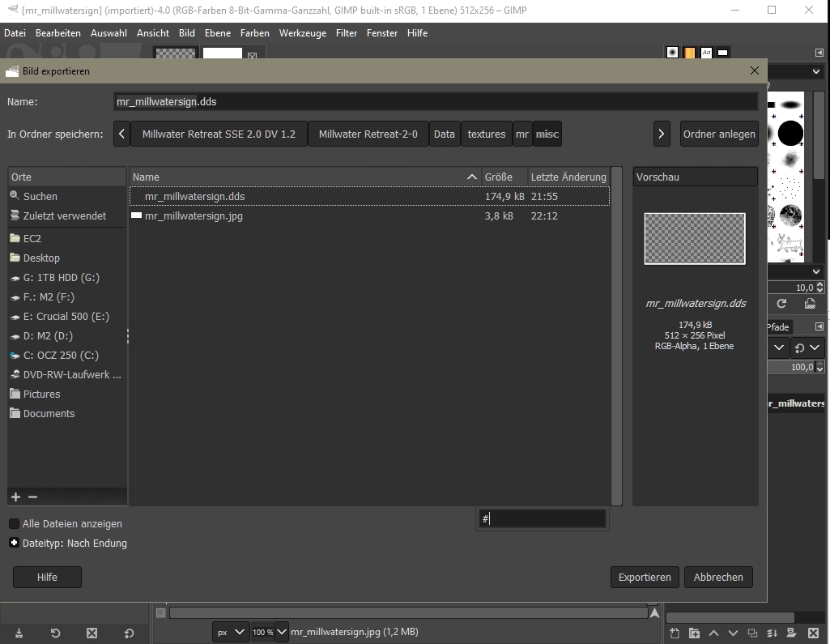Expand the Dateityp: Nach Endung section

pyautogui.click(x=14, y=544)
